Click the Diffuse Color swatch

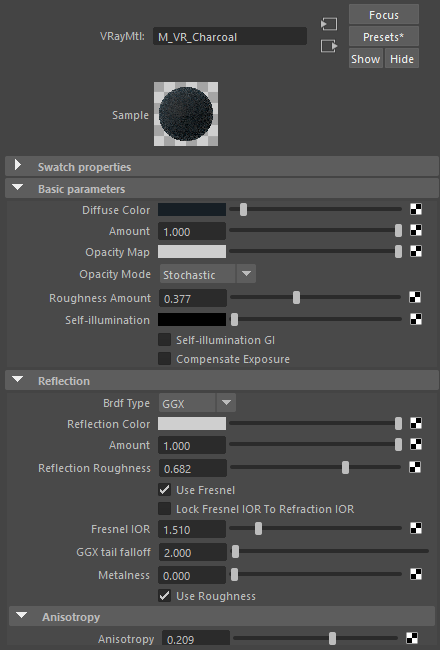click(192, 209)
